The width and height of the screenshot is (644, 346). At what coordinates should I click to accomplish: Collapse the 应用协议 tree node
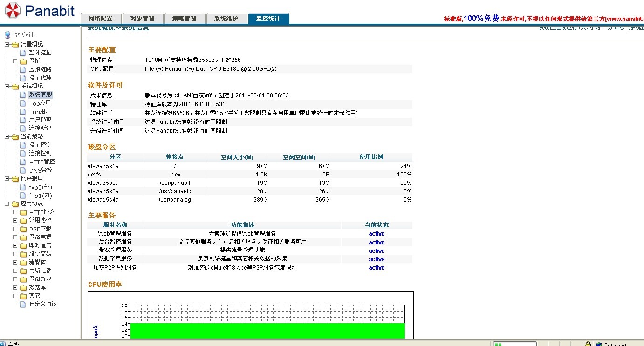point(7,204)
